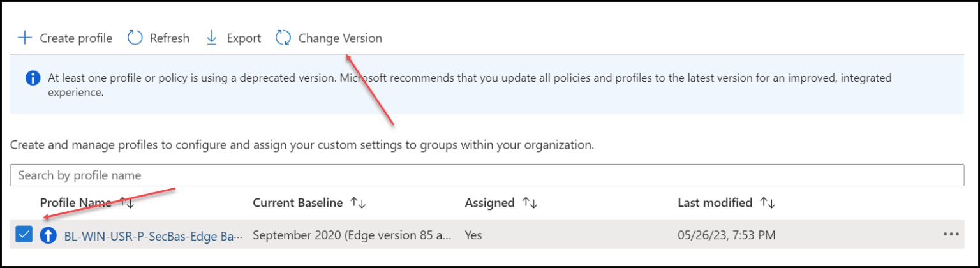Open the ellipsis menu for the Edge baseline profile
The image size is (980, 268).
(x=951, y=234)
